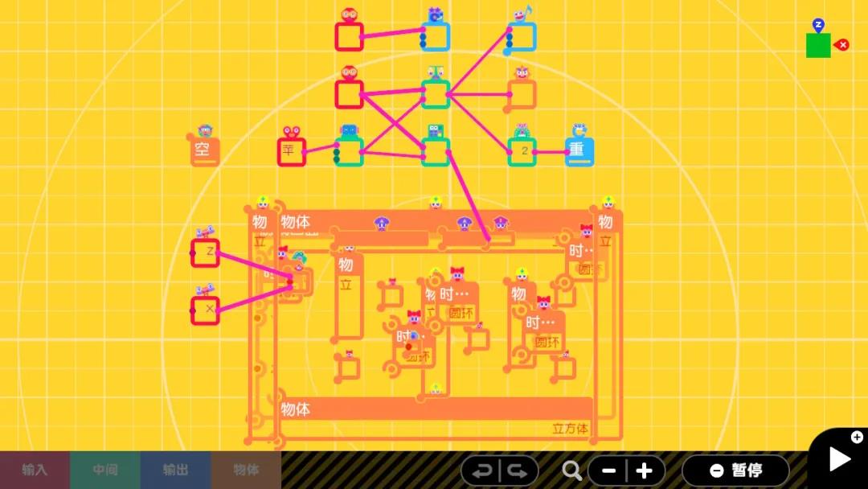
Task: Select the blue 重 output node
Action: tap(579, 152)
